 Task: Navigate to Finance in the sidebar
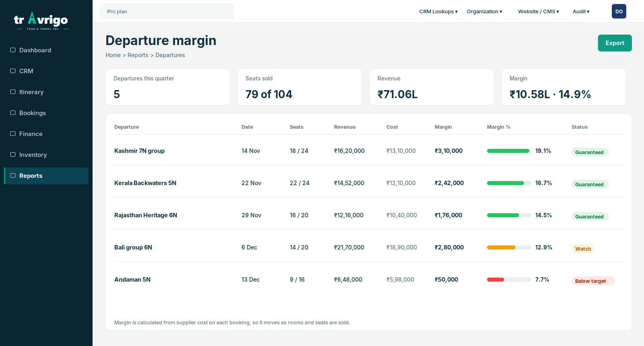pyautogui.click(x=46, y=134)
